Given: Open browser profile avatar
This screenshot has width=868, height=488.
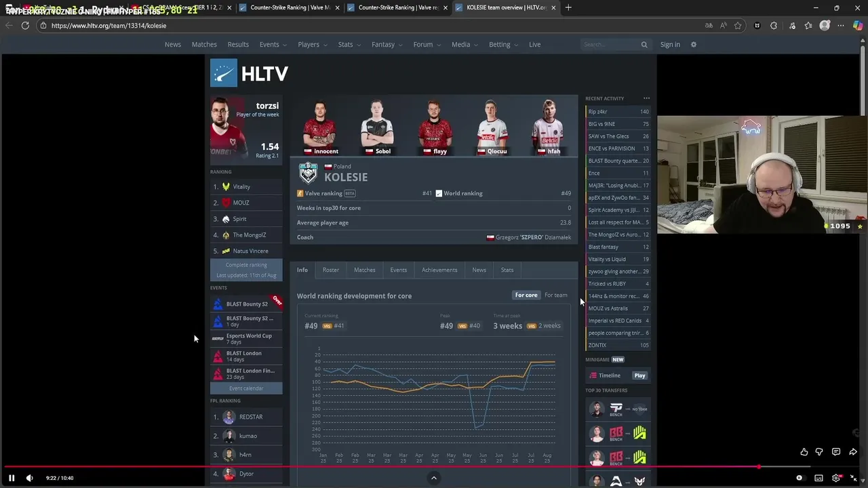Looking at the screenshot, I should (825, 26).
